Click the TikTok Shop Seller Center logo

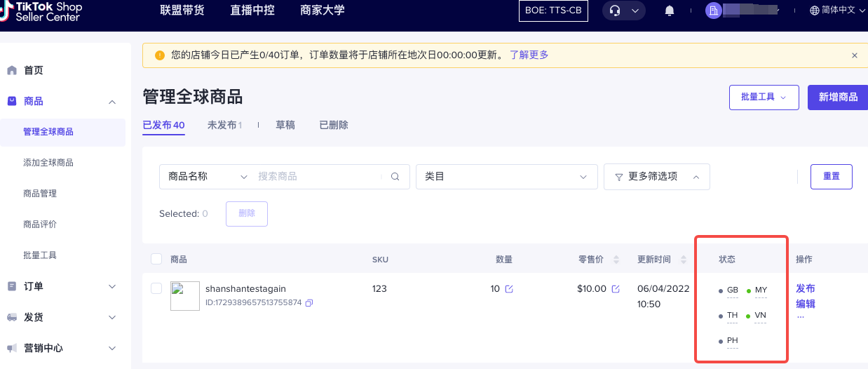pos(42,11)
